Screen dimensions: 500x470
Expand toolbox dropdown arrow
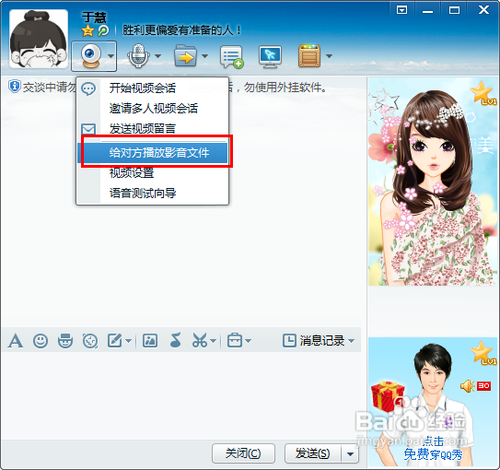[x=248, y=341]
